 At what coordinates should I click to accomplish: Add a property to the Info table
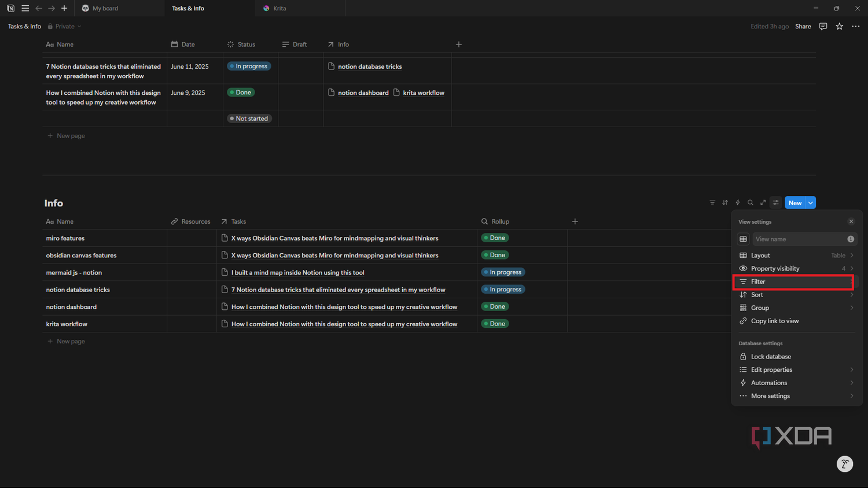tap(575, 221)
